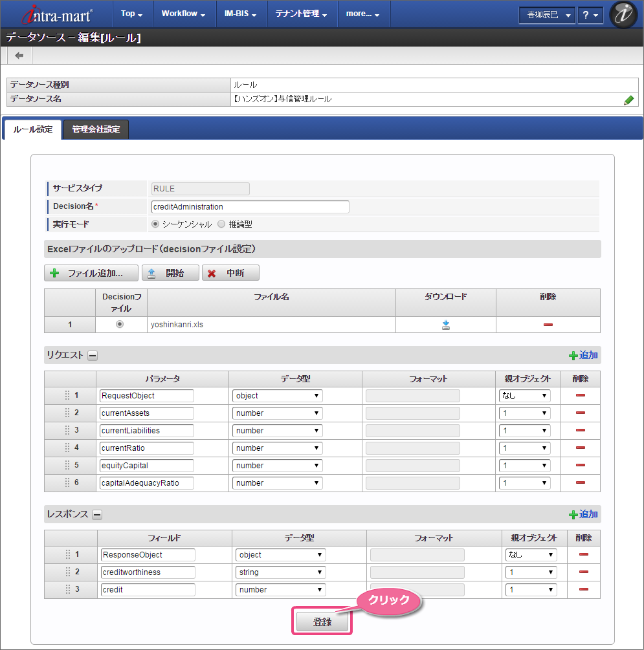The image size is (644, 650).
Task: Delete ResponseObject field row
Action: coord(583,555)
